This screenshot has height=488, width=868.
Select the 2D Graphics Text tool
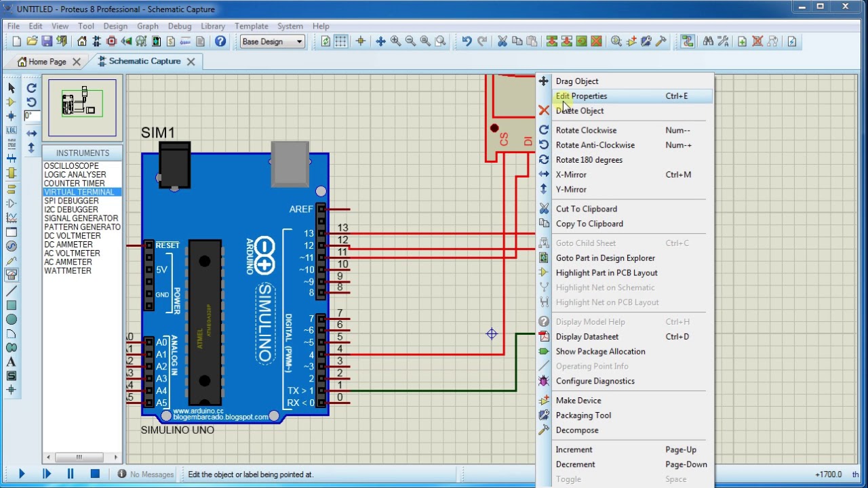pos(11,362)
